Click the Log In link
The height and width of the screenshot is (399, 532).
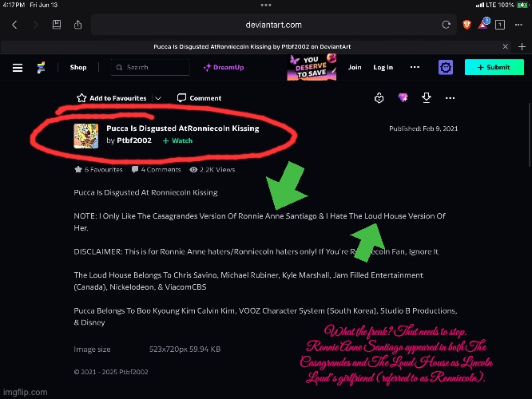[x=383, y=67]
